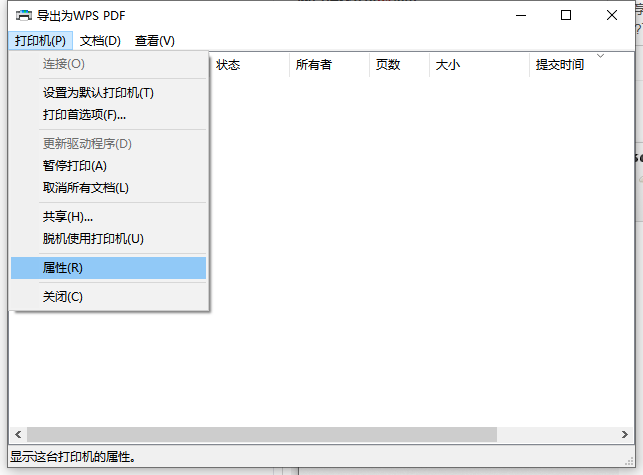Screen dimensions: 643x475
Task: Minimize the 导出为WPS PDF window
Action: click(x=520, y=15)
